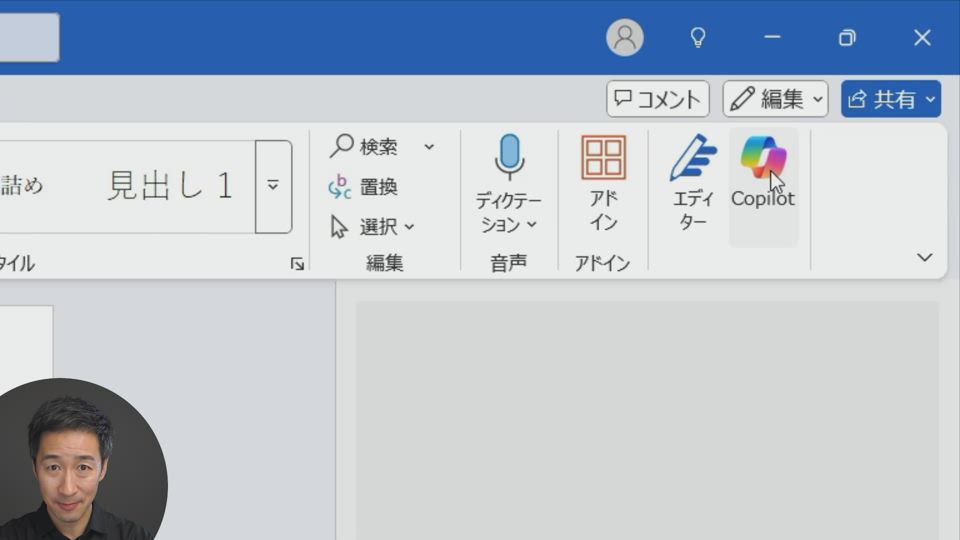Start ディクテーション with the microphone icon
The width and height of the screenshot is (960, 540).
[509, 158]
